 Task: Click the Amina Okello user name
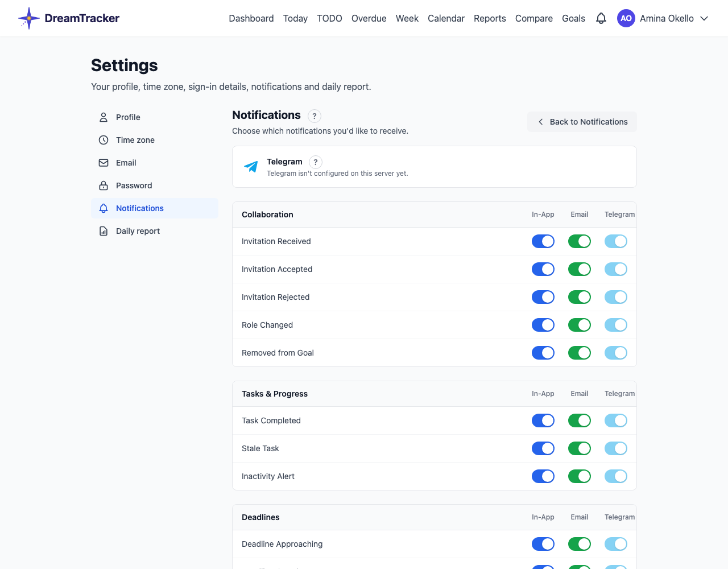667,18
